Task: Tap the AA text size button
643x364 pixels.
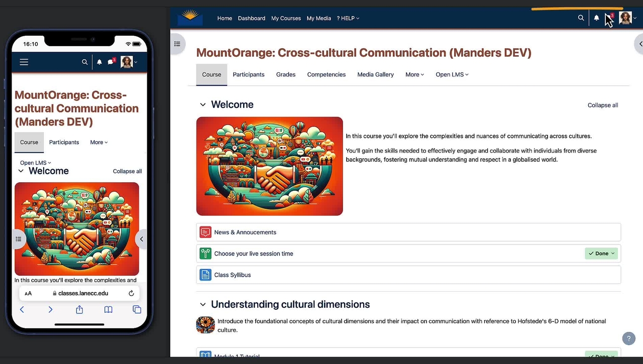Action: 28,293
